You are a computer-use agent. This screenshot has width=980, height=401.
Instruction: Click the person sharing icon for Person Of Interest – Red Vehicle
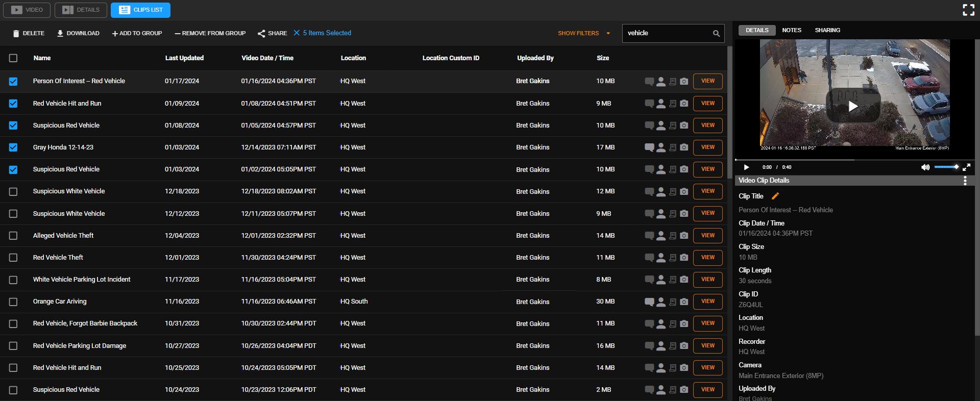pos(661,81)
